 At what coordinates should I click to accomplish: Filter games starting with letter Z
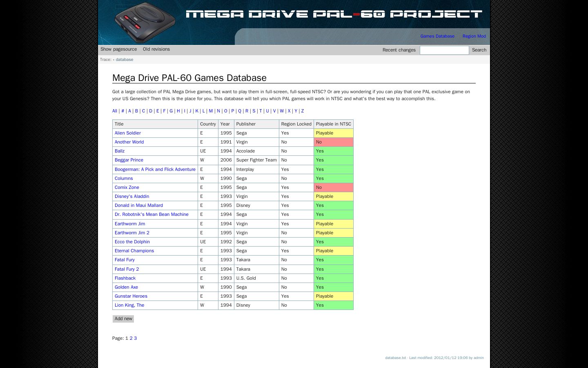coord(303,111)
